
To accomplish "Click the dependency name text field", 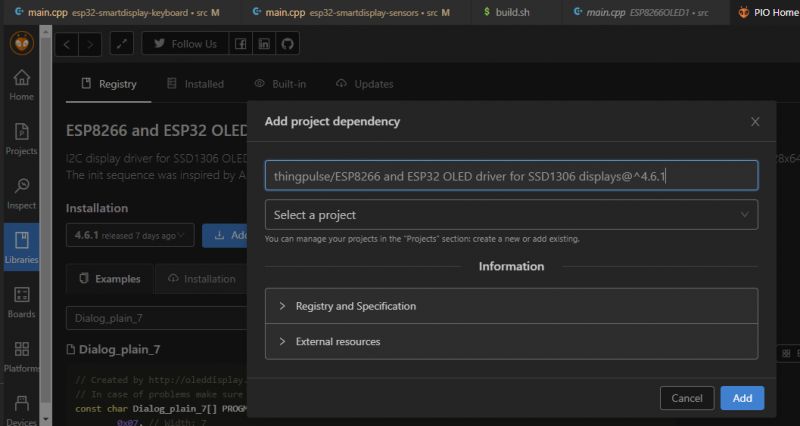I will (511, 176).
